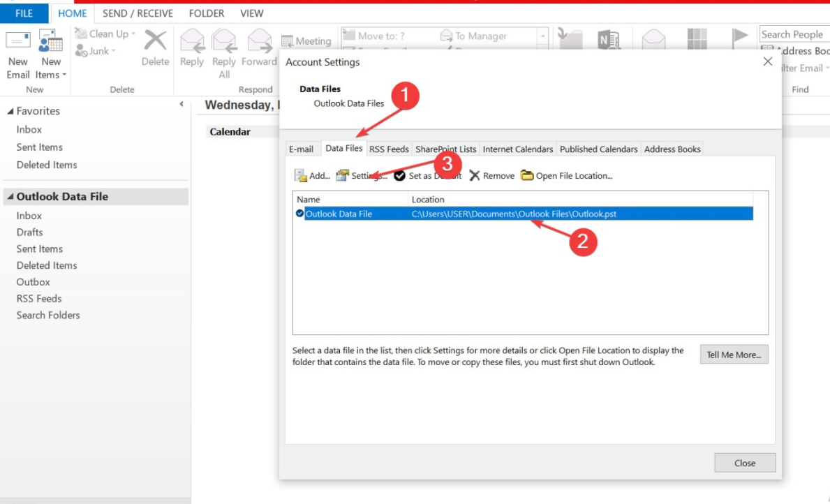Open Sent Items under Outlook Data File

click(40, 249)
